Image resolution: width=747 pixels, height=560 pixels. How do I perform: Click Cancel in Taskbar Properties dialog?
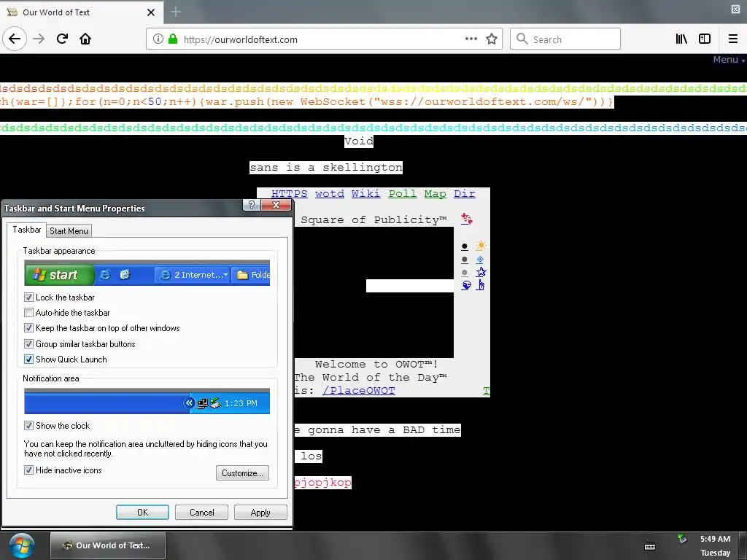coord(201,513)
